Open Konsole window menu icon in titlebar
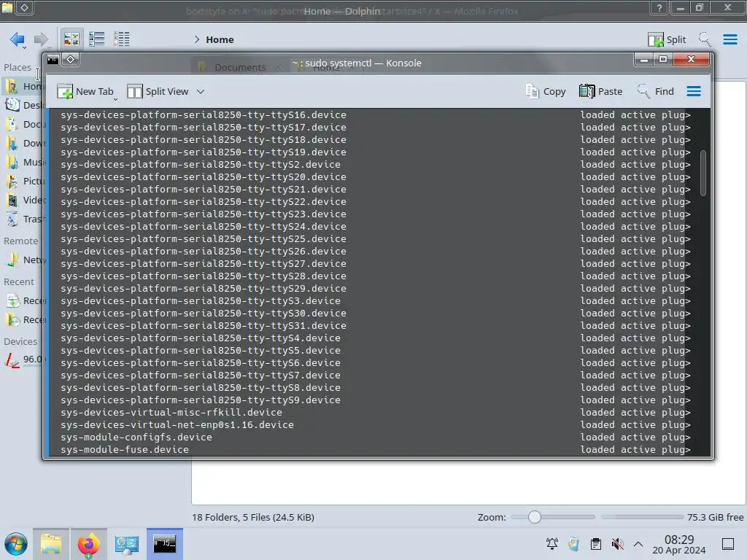The height and width of the screenshot is (560, 747). (53, 60)
